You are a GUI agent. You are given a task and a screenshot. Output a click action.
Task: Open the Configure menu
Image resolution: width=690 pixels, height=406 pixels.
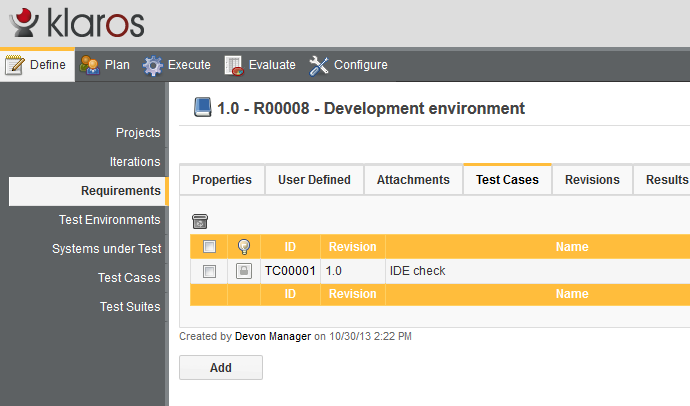coord(348,65)
